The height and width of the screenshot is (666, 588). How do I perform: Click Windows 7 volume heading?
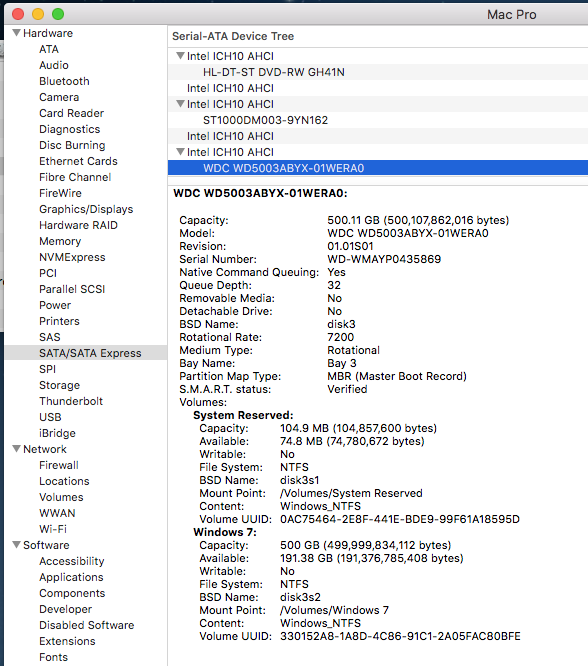pos(225,532)
